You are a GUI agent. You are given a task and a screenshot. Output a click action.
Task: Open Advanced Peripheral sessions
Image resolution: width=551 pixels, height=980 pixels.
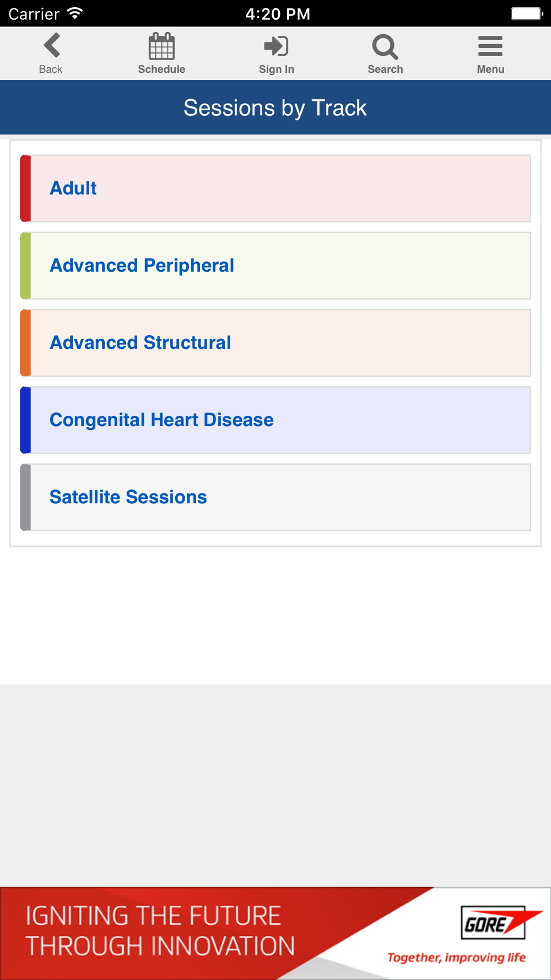(x=275, y=266)
